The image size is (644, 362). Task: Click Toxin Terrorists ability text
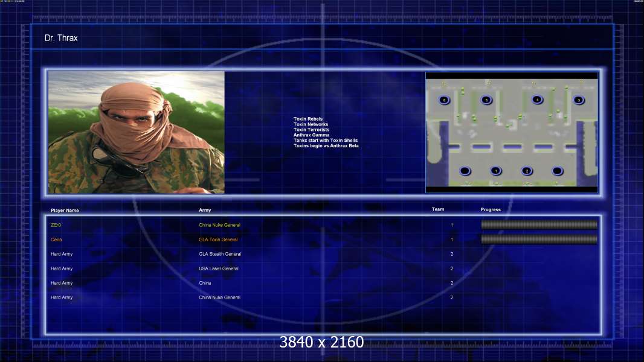click(x=311, y=130)
